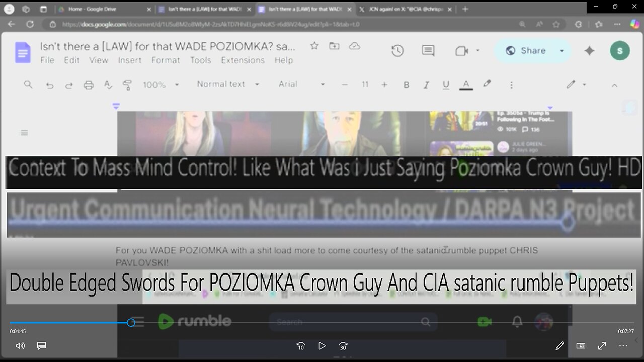Undo the last edit
Image resolution: width=644 pixels, height=362 pixels.
tap(49, 85)
